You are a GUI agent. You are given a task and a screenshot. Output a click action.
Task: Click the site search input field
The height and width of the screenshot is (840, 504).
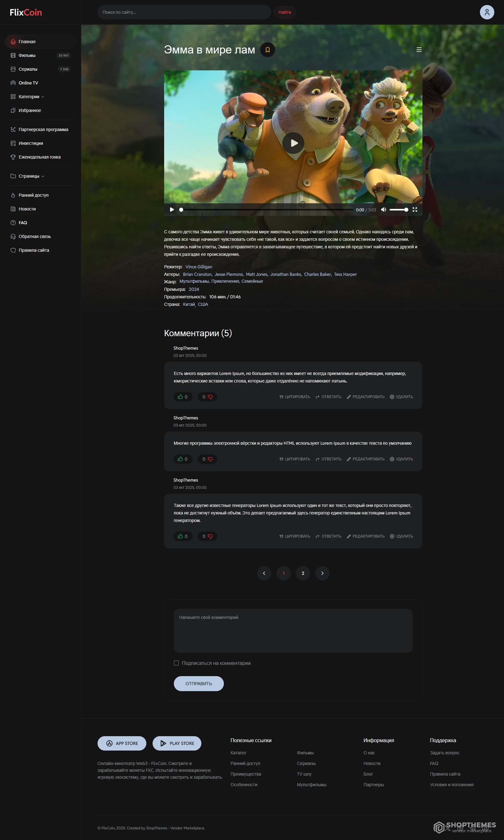click(184, 12)
